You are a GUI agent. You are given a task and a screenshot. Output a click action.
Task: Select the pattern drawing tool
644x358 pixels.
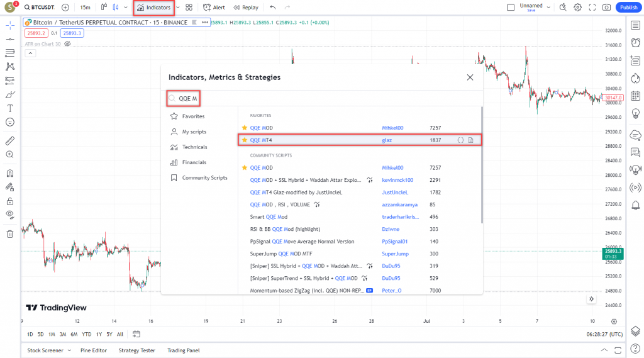10,67
